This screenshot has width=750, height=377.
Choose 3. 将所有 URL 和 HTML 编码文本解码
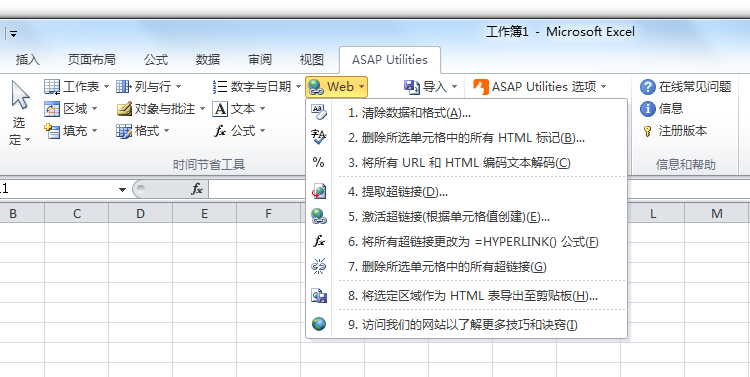[466, 163]
